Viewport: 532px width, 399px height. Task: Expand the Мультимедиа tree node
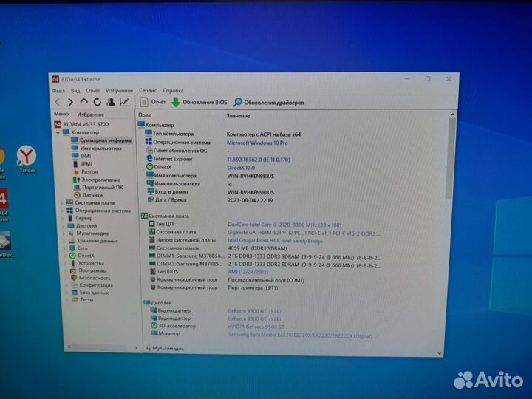(64, 233)
